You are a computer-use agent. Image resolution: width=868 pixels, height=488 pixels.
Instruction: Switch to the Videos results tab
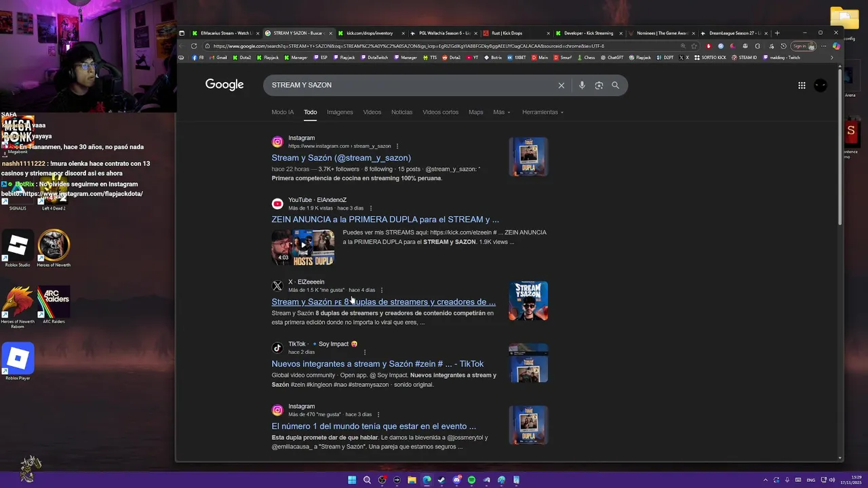372,112
